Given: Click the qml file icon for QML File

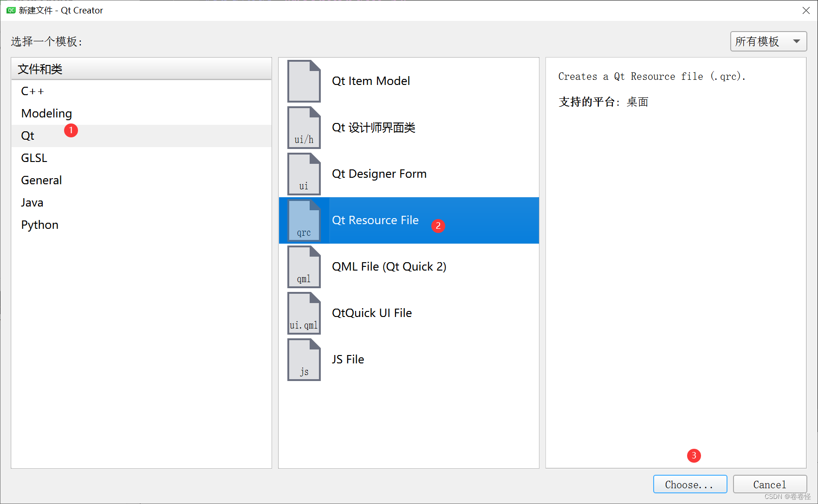Looking at the screenshot, I should pos(304,267).
